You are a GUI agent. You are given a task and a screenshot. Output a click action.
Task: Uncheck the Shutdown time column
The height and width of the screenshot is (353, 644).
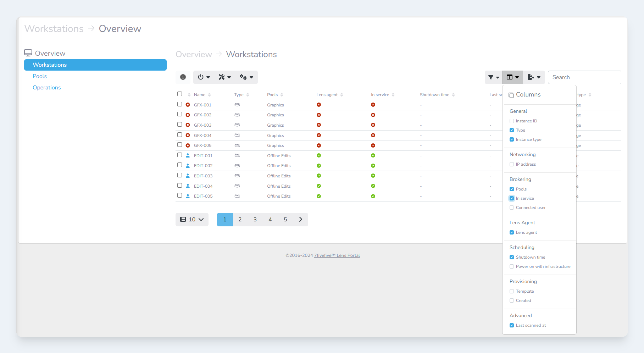512,257
